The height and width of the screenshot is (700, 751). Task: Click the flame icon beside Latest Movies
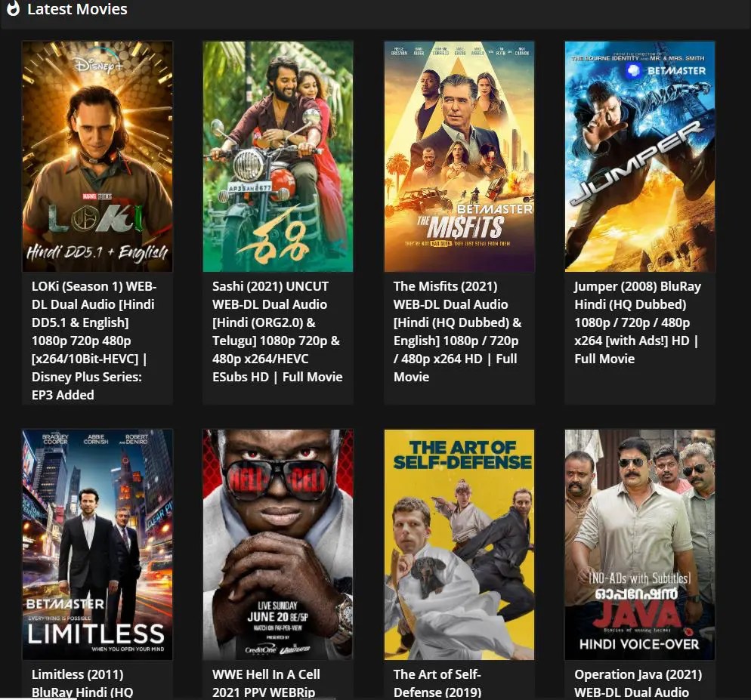click(13, 8)
